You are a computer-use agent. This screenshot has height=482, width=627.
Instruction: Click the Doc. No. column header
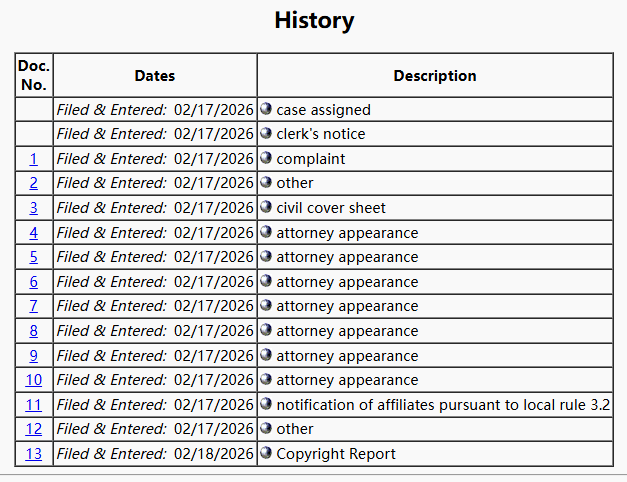click(x=34, y=75)
